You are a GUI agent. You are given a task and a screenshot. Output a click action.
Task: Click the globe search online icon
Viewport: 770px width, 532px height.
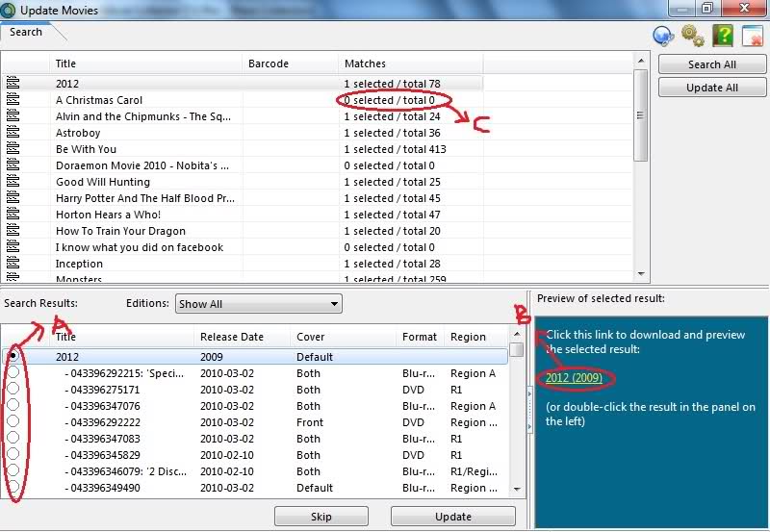[663, 36]
